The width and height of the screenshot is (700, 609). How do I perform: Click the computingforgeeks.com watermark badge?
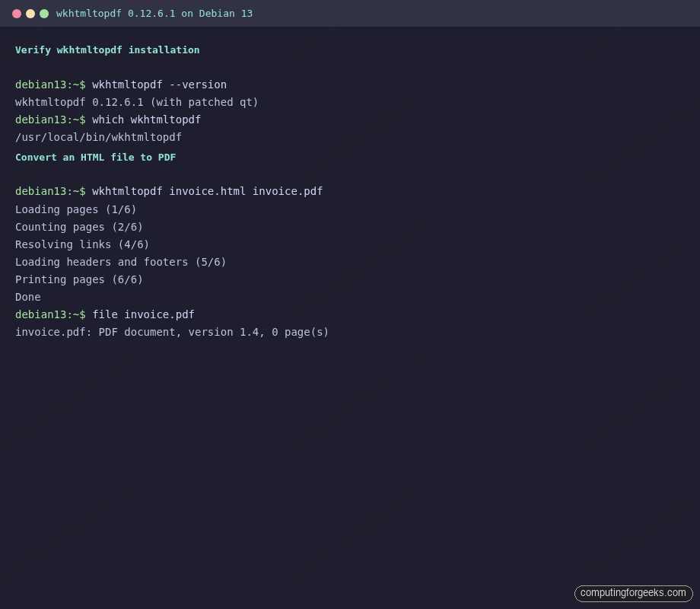tap(633, 593)
